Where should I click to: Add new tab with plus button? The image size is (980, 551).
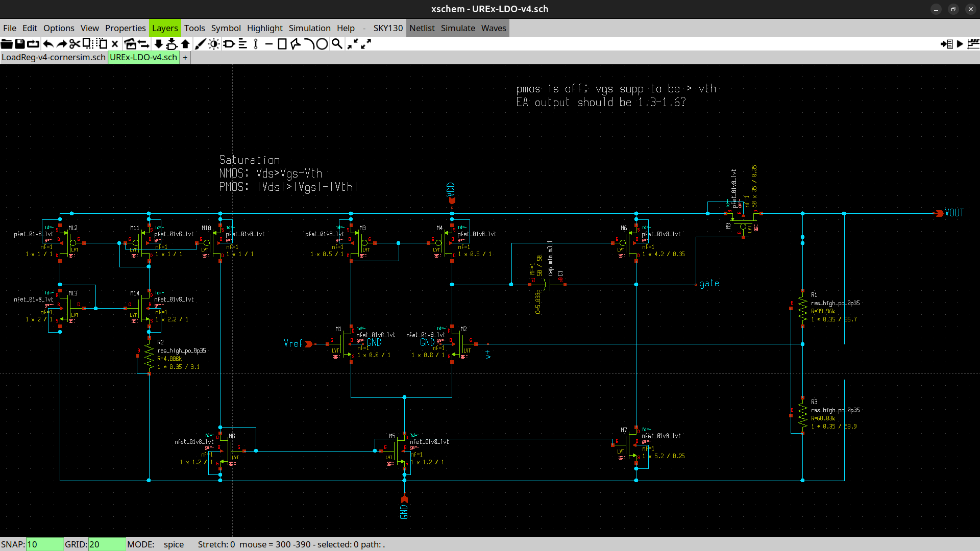[x=185, y=57]
